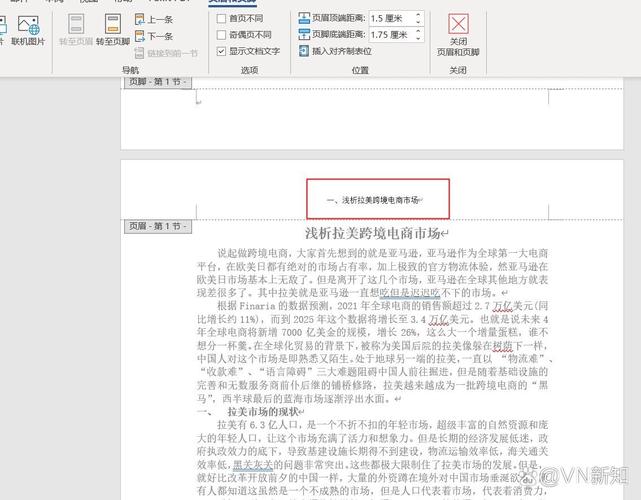Jump to previous section via 上一条
The image size is (641, 500).
(x=154, y=19)
